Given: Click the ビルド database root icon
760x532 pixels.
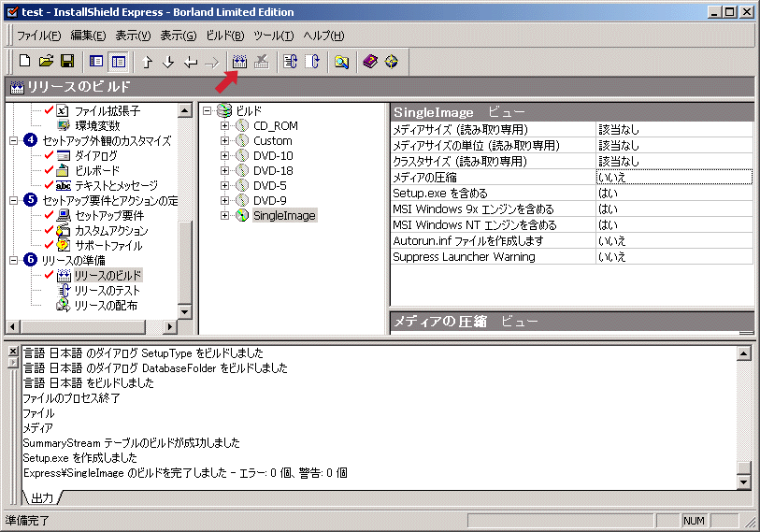Looking at the screenshot, I should 224,110.
